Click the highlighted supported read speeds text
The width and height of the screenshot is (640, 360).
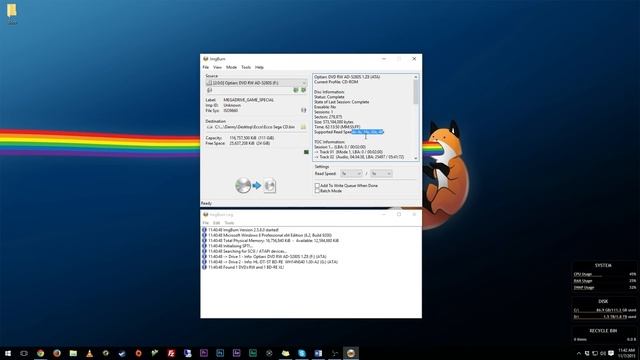368,132
